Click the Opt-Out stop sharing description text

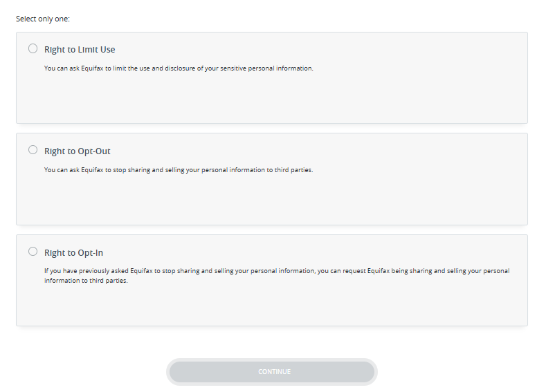[x=179, y=170]
